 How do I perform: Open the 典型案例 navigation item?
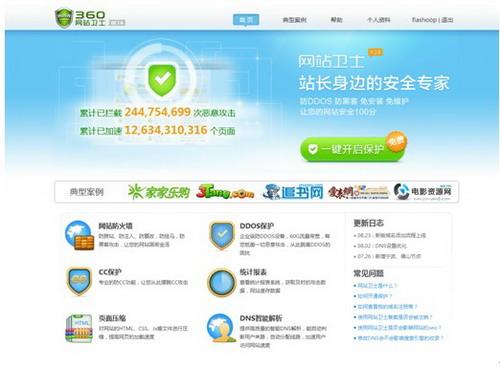(294, 20)
